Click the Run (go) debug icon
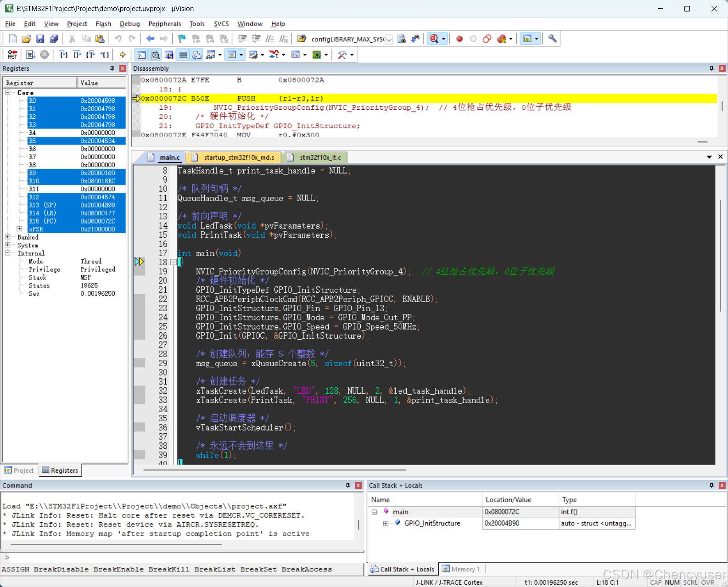Image resolution: width=728 pixels, height=587 pixels. click(x=31, y=55)
